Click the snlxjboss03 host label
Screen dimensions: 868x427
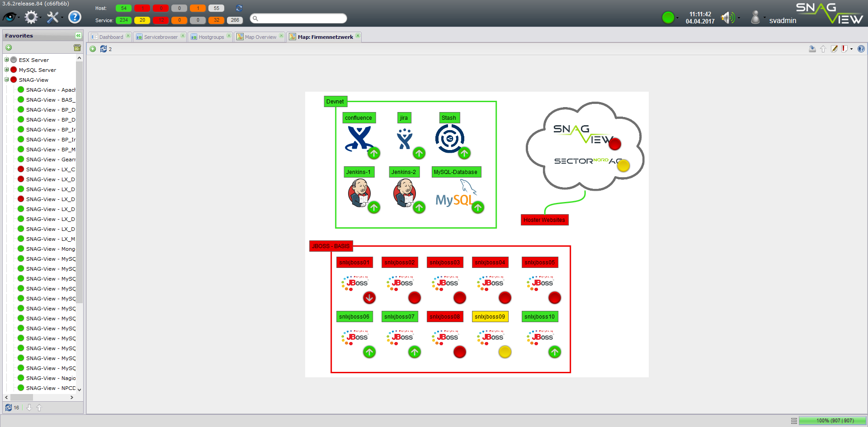[445, 263]
